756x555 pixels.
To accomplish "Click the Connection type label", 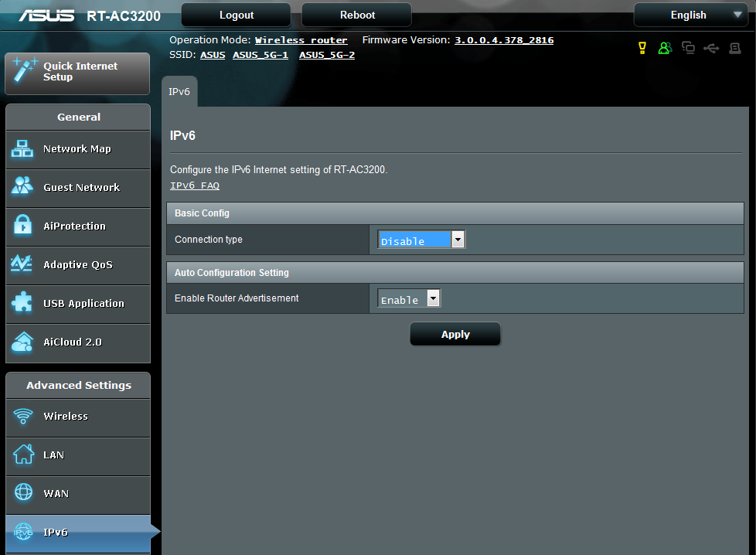I will pos(208,239).
